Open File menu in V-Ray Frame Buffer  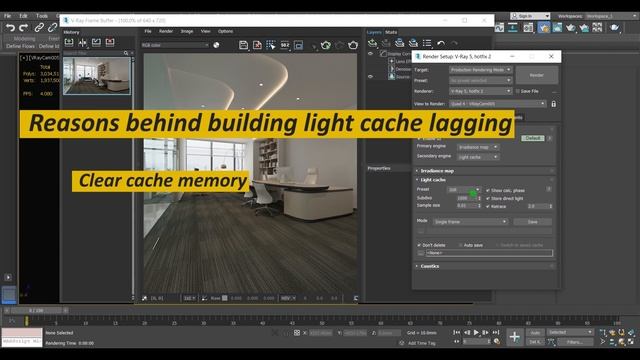[148, 31]
